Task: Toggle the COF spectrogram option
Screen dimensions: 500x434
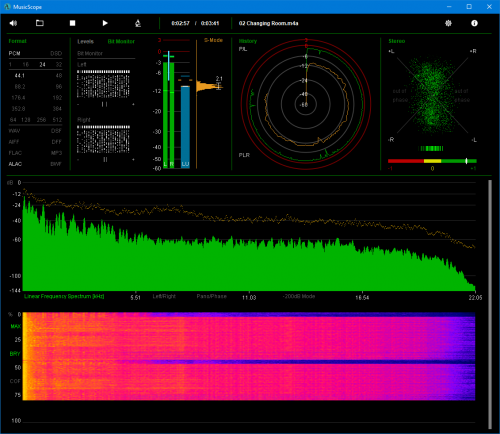Action: (15, 381)
